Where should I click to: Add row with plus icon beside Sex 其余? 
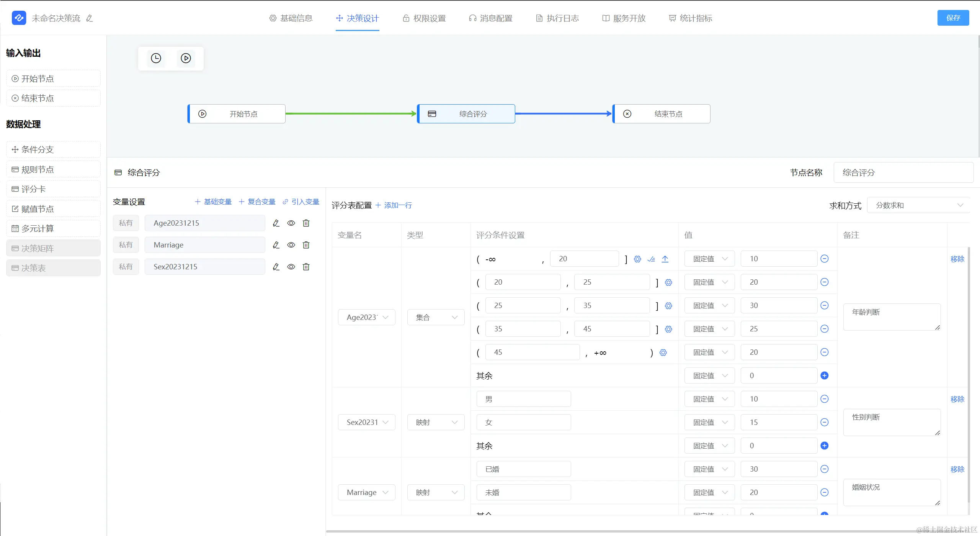point(825,446)
